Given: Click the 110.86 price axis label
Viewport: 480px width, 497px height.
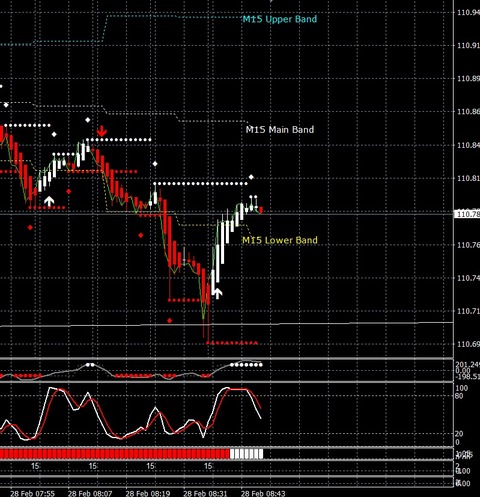Looking at the screenshot, I should 468,112.
